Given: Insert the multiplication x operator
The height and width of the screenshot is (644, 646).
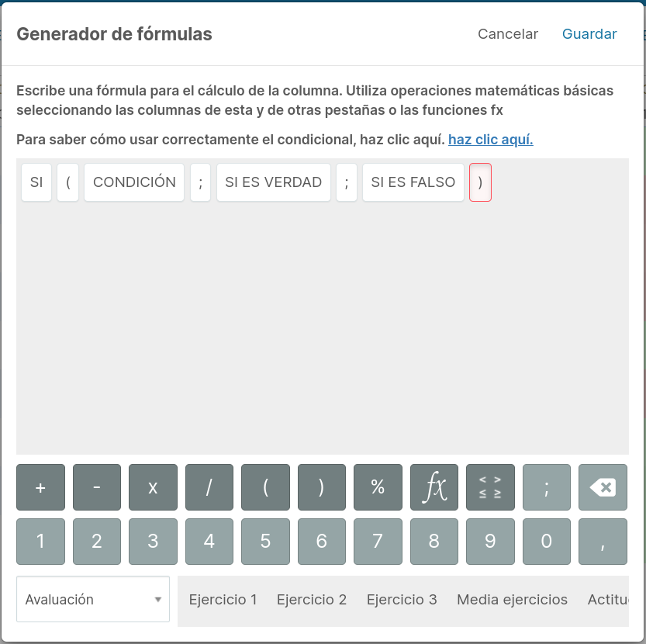Looking at the screenshot, I should click(153, 487).
